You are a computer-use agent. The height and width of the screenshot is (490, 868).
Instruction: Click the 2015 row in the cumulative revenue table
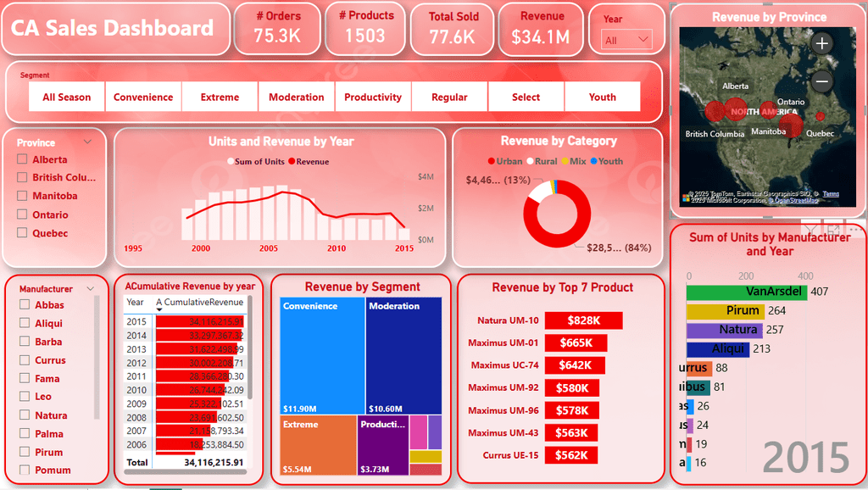point(184,321)
